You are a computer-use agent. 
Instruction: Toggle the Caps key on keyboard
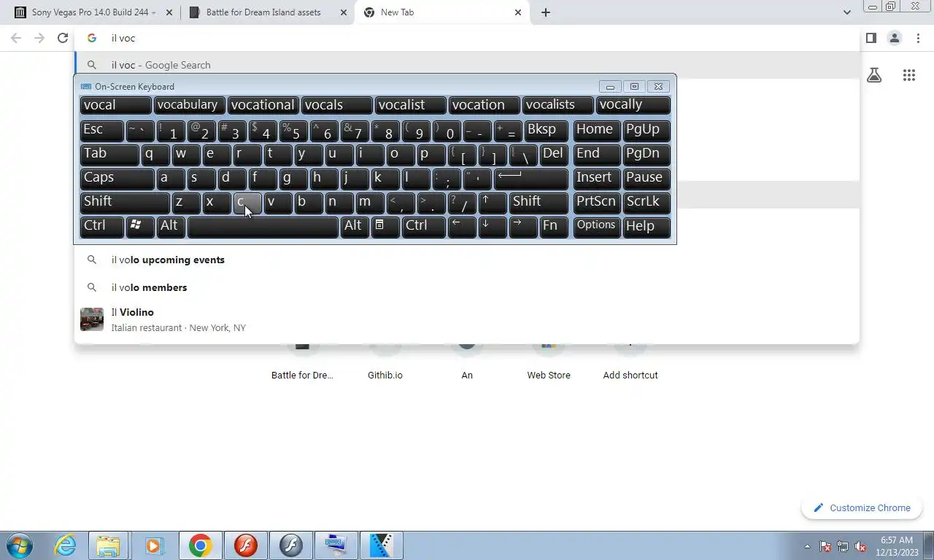click(117, 179)
